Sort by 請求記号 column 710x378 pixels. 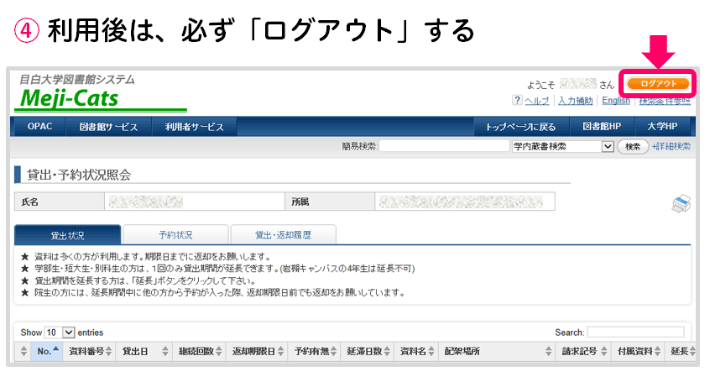click(583, 351)
